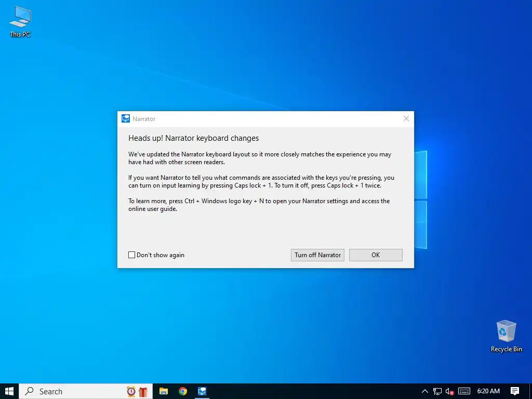Open File Explorer from taskbar
Image resolution: width=532 pixels, height=399 pixels.
click(164, 391)
